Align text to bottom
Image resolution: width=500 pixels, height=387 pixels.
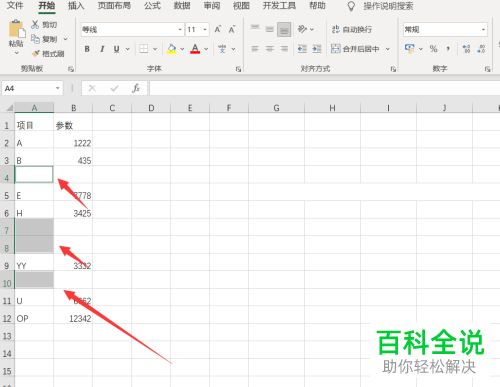[x=284, y=29]
